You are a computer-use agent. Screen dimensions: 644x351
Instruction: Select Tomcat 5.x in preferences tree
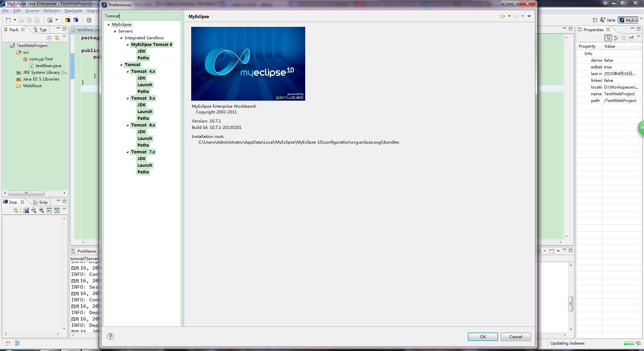pyautogui.click(x=143, y=98)
